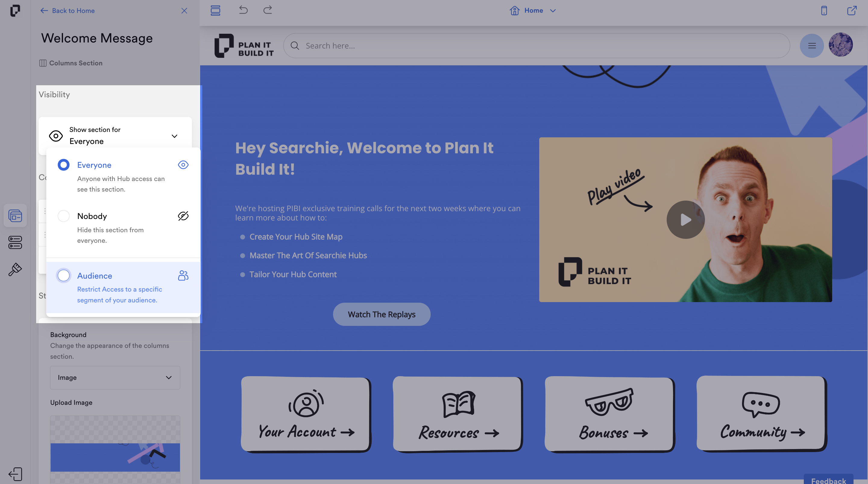Select the Audience radio button
Viewport: 868px width, 484px height.
[x=63, y=276]
